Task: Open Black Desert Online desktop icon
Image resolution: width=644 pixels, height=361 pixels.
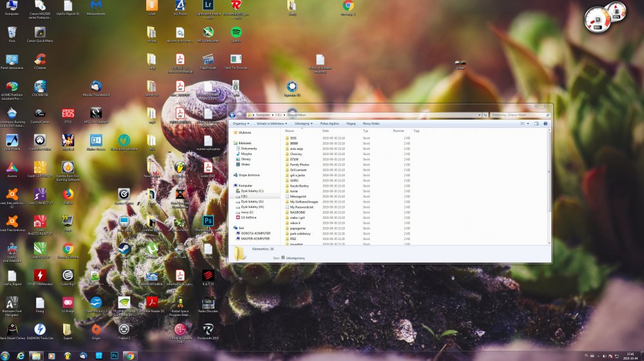Action: tap(12, 331)
